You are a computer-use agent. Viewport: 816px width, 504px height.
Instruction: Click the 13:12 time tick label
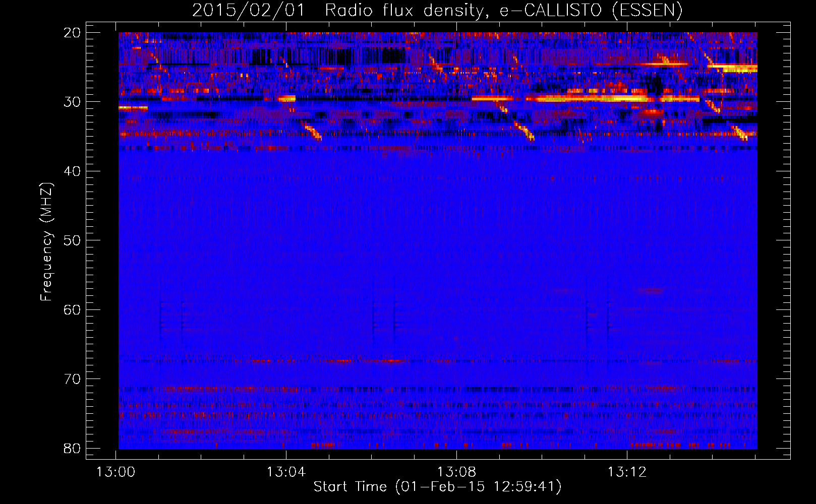627,472
